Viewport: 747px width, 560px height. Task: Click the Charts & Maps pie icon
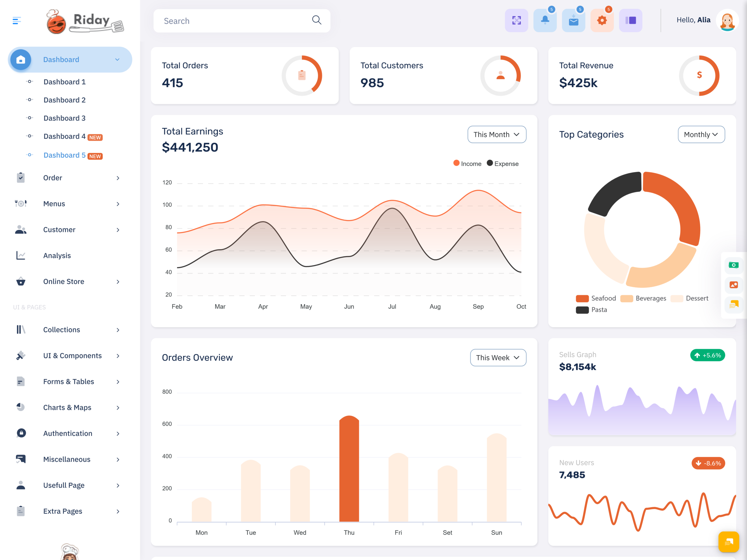[21, 407]
